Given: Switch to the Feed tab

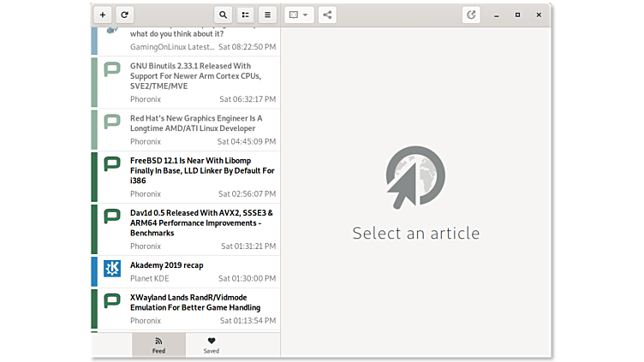Looking at the screenshot, I should 158,345.
